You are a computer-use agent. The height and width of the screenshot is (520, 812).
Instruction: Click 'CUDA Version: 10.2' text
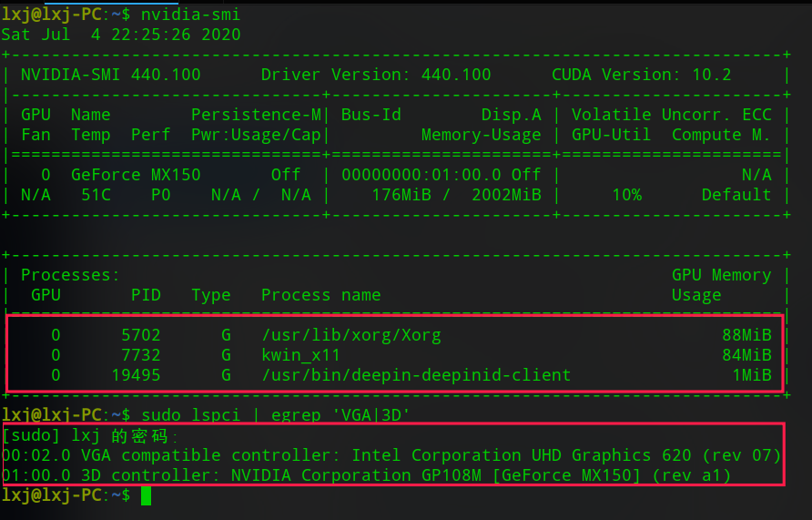pos(642,75)
